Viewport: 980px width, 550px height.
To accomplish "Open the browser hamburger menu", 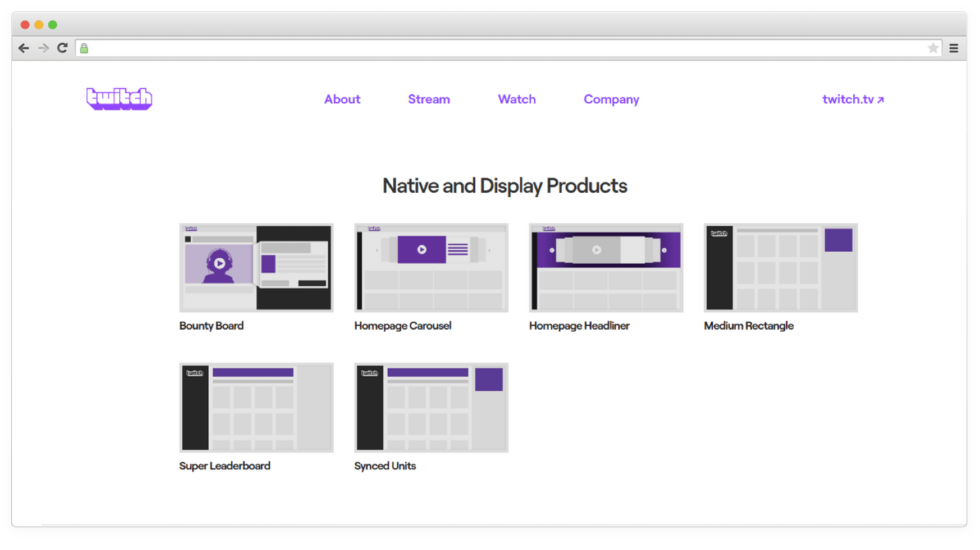I will tap(953, 48).
